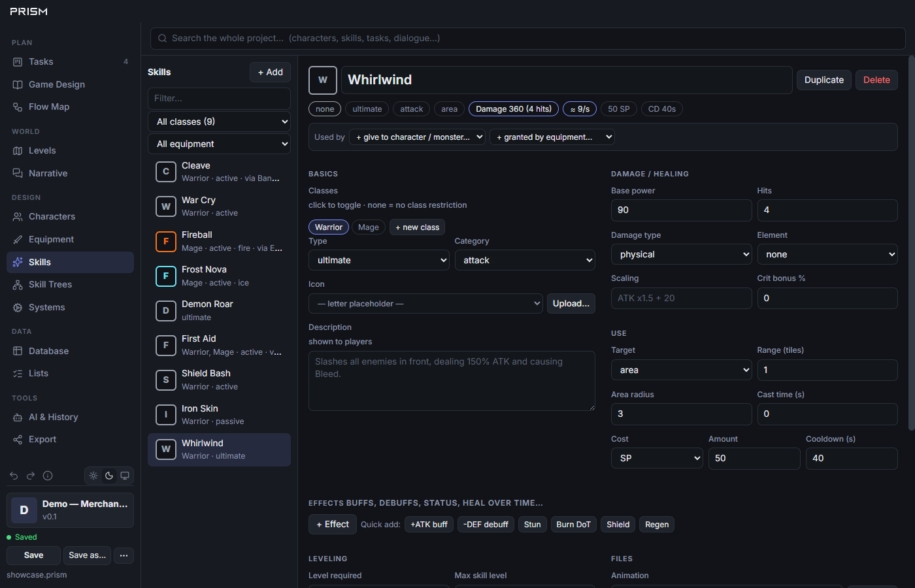Click the + Effect button
The width and height of the screenshot is (915, 588).
(x=333, y=524)
